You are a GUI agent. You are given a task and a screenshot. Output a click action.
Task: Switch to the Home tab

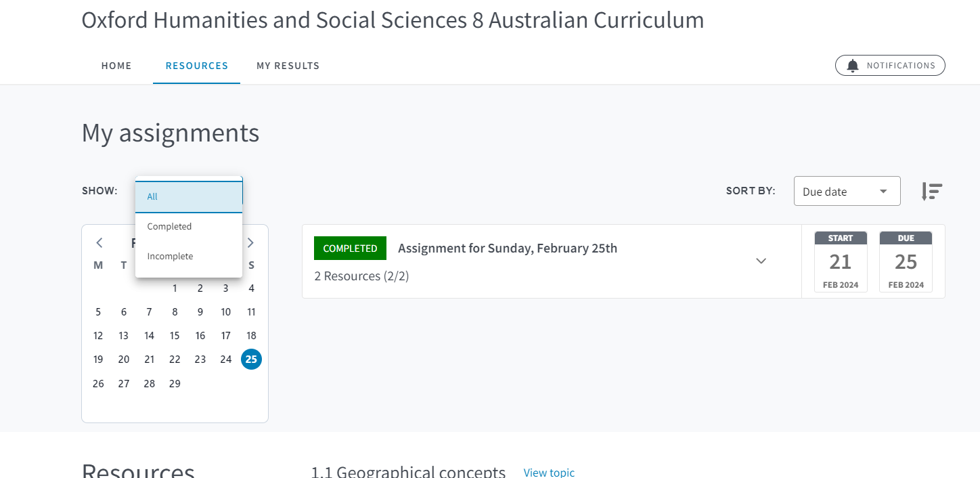[116, 66]
